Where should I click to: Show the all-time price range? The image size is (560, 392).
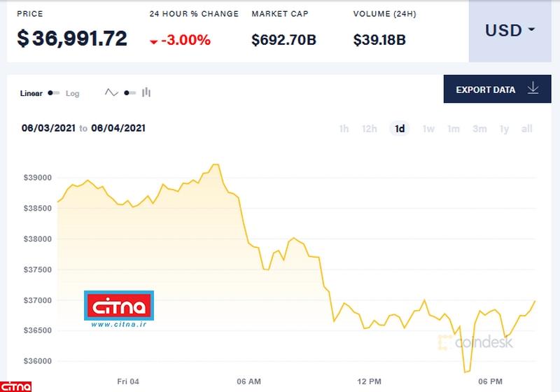527,129
